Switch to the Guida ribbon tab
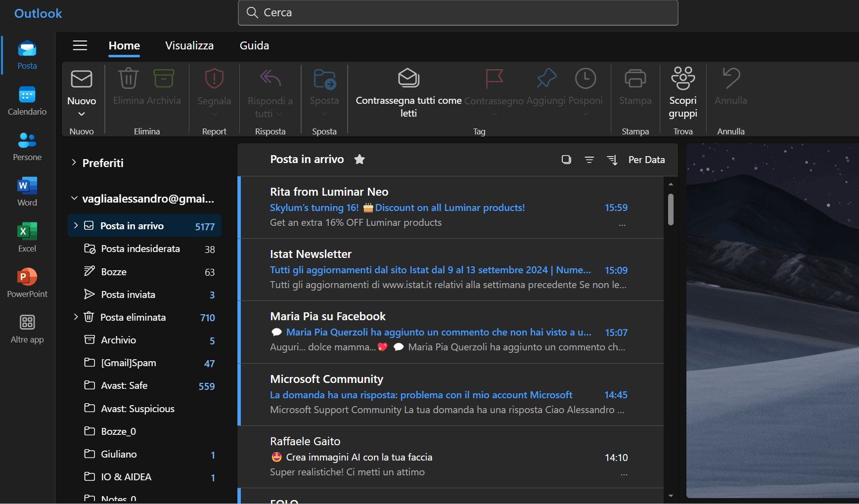This screenshot has width=859, height=504. tap(254, 45)
